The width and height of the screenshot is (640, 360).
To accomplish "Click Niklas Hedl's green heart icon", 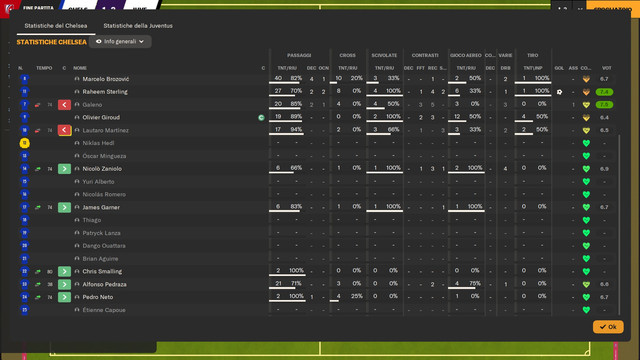I will (x=586, y=143).
